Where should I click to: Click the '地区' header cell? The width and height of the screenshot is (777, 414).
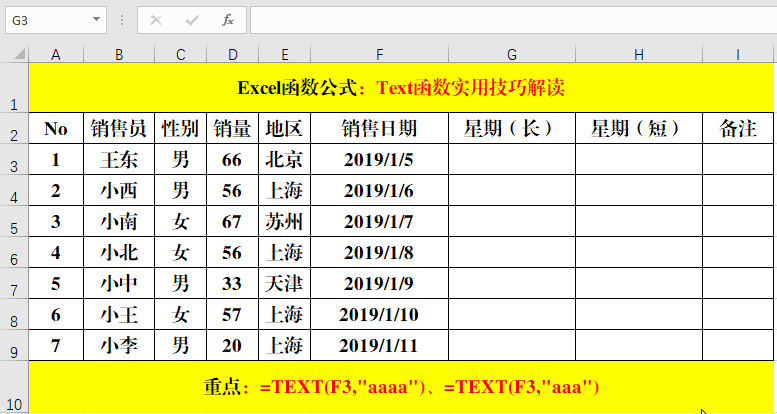point(284,128)
